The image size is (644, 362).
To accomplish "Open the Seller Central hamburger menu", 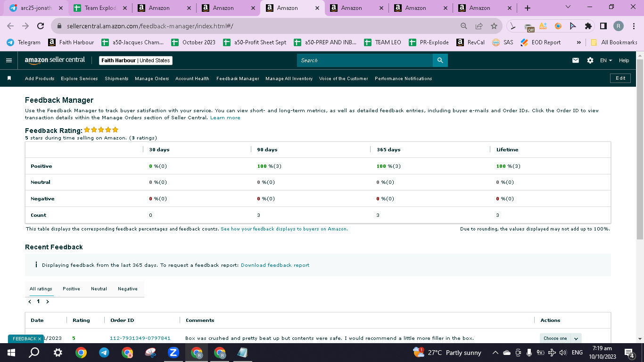I will coord(8,60).
